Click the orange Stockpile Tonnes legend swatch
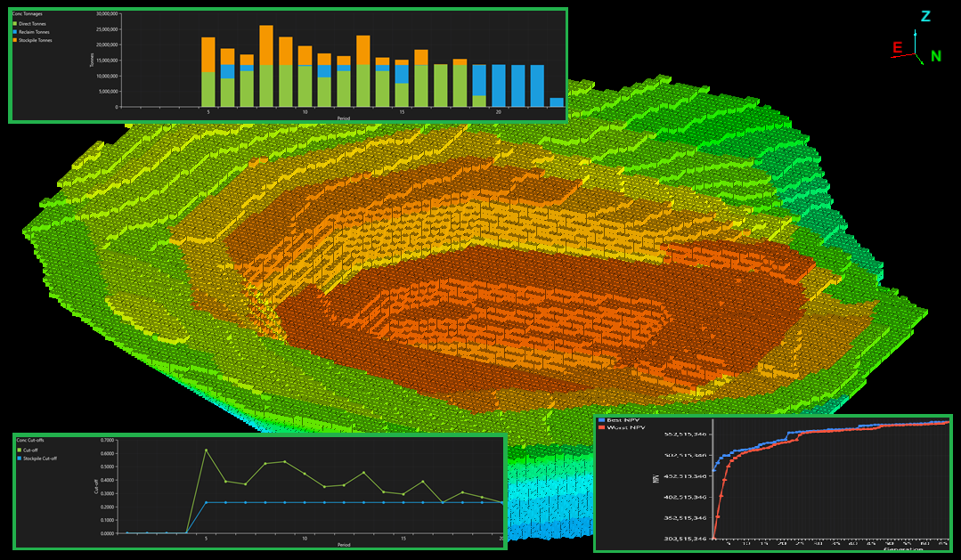The width and height of the screenshot is (961, 560). pyautogui.click(x=15, y=40)
